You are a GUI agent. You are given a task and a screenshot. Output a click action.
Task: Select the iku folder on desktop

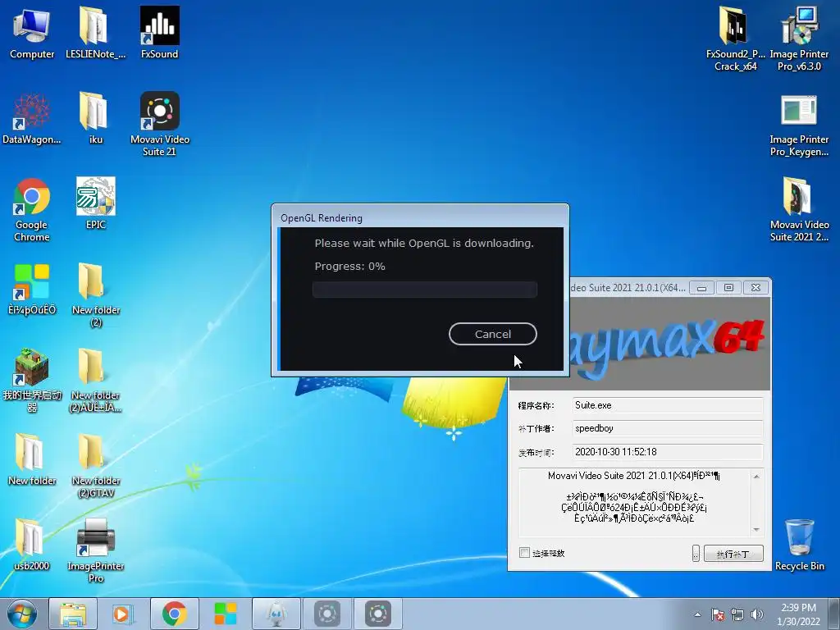point(95,119)
